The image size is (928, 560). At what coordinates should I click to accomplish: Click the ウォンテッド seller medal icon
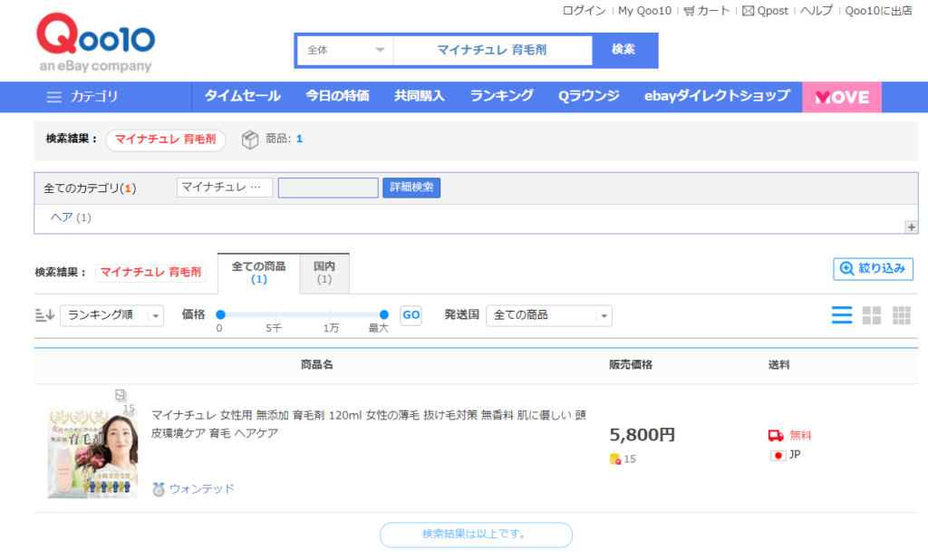158,489
